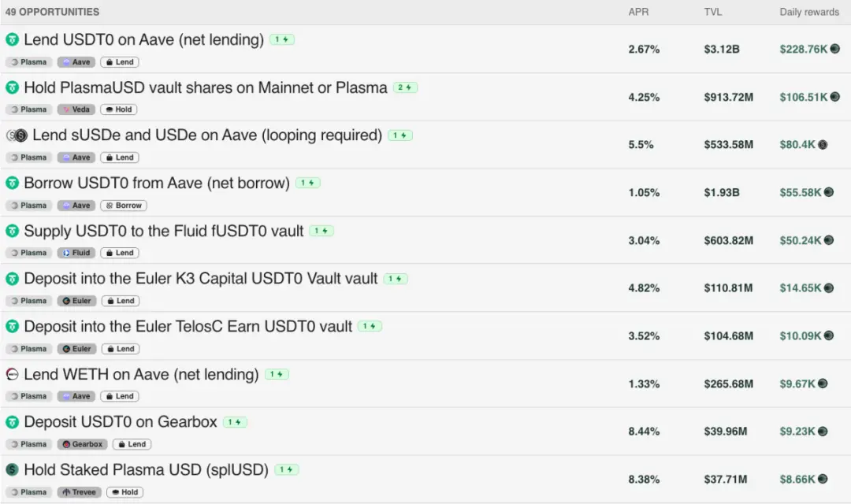Click the USDT0 token icon on the first row

click(12, 39)
